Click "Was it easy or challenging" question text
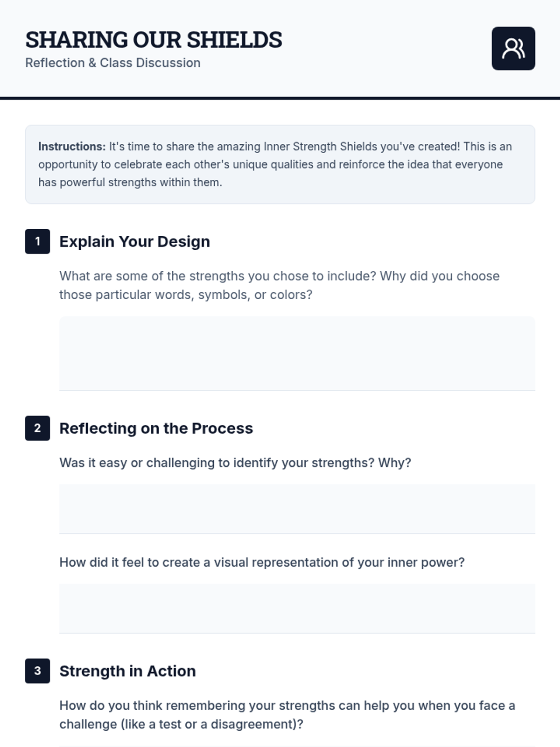The image size is (560, 747). pyautogui.click(x=235, y=463)
